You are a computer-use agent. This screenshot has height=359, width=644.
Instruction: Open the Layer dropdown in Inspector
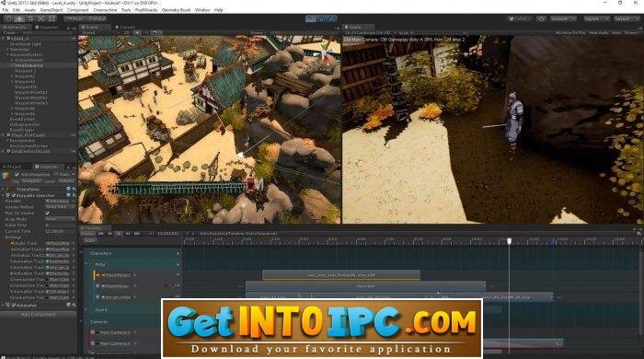65,180
